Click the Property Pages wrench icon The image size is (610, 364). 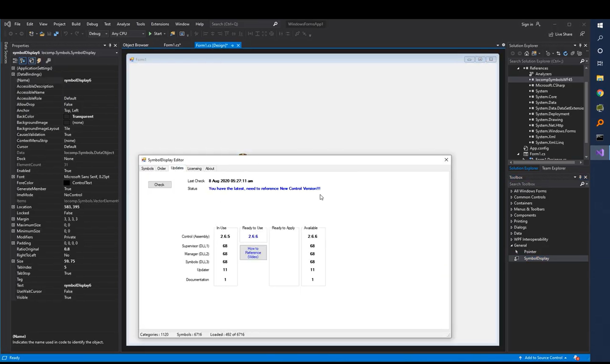coord(48,61)
